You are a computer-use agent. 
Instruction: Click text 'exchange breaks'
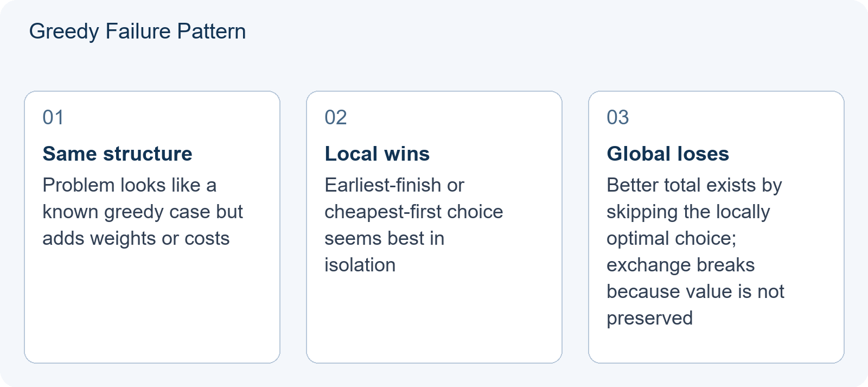pos(681,265)
